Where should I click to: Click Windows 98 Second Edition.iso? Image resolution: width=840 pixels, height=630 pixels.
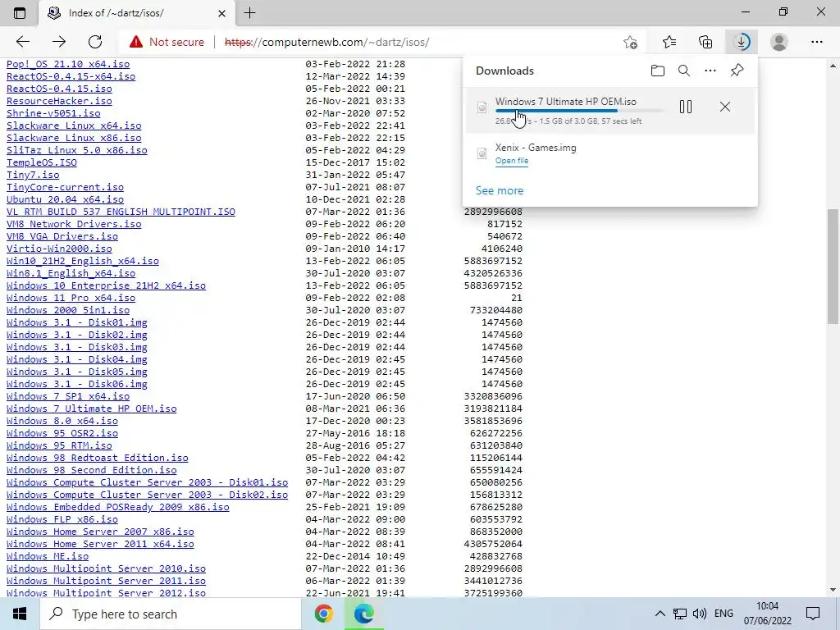pos(92,470)
